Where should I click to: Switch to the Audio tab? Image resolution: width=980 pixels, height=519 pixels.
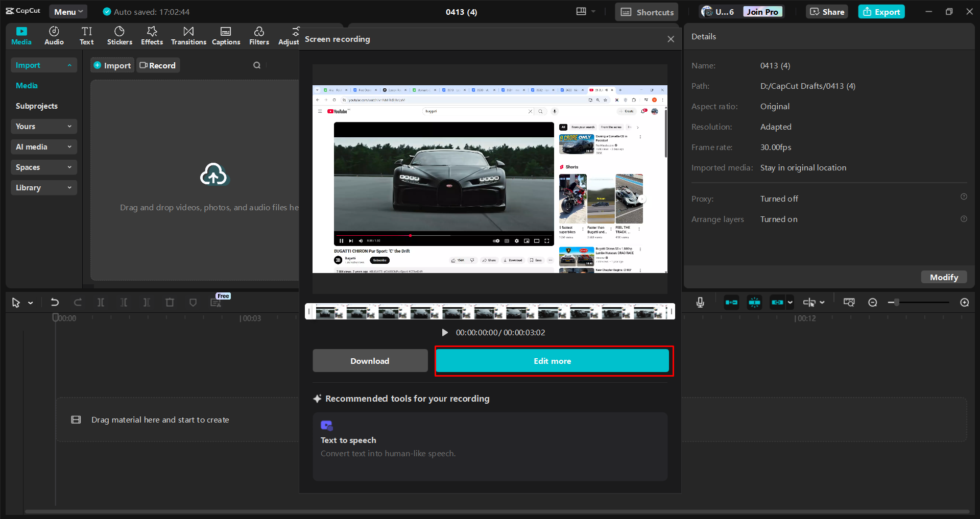tap(54, 36)
